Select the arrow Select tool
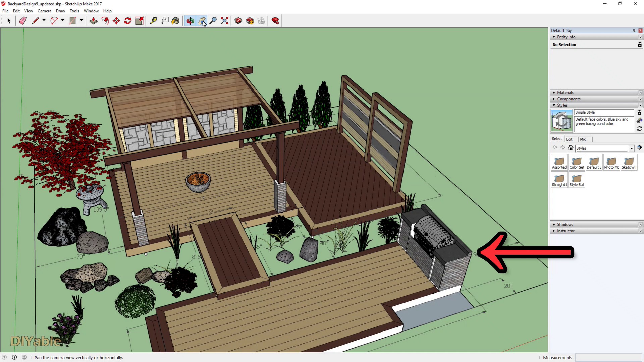Screen dimensions: 644x362 [9, 21]
